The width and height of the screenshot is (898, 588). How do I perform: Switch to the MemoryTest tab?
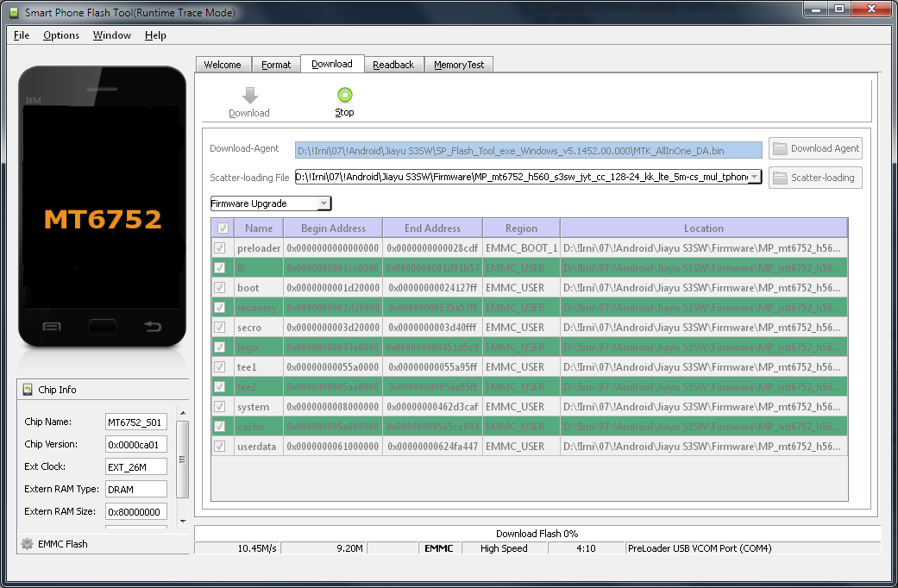point(459,65)
